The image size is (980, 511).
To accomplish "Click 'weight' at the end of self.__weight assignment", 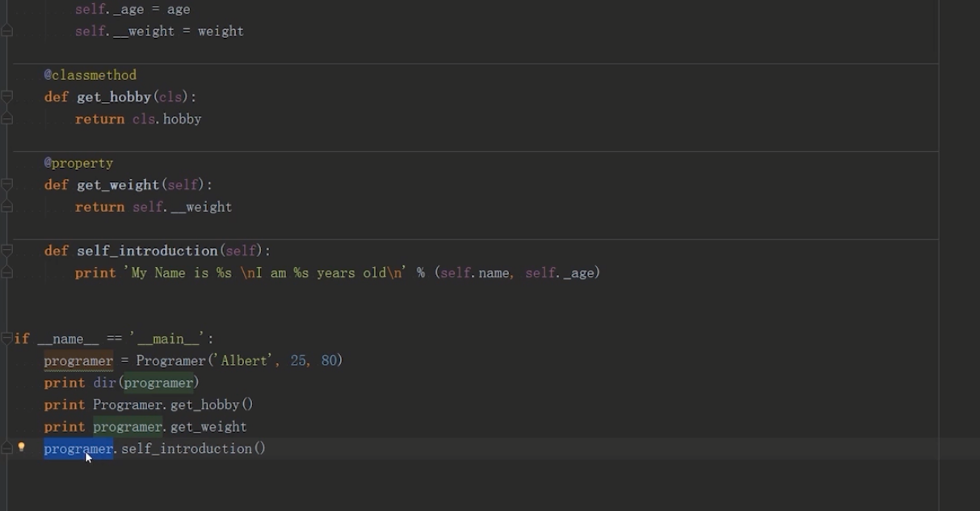I will (x=221, y=32).
